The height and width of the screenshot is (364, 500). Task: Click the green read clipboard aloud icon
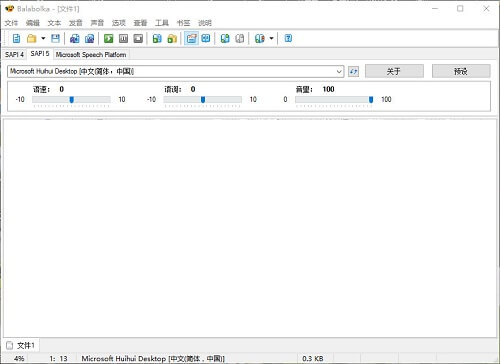pyautogui.click(x=157, y=38)
